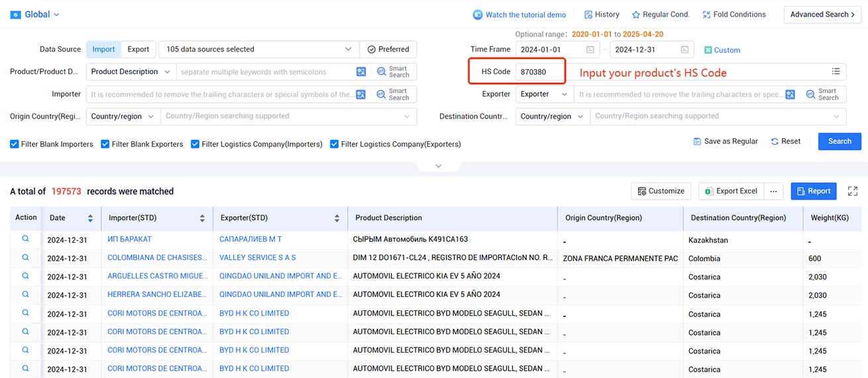Open the History panel
Screen dimensions: 868x378
pos(602,15)
